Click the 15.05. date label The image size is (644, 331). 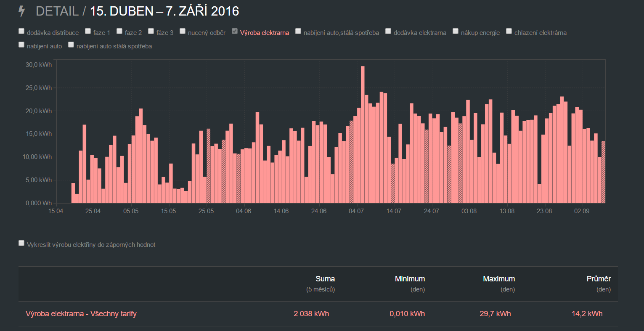pyautogui.click(x=169, y=211)
